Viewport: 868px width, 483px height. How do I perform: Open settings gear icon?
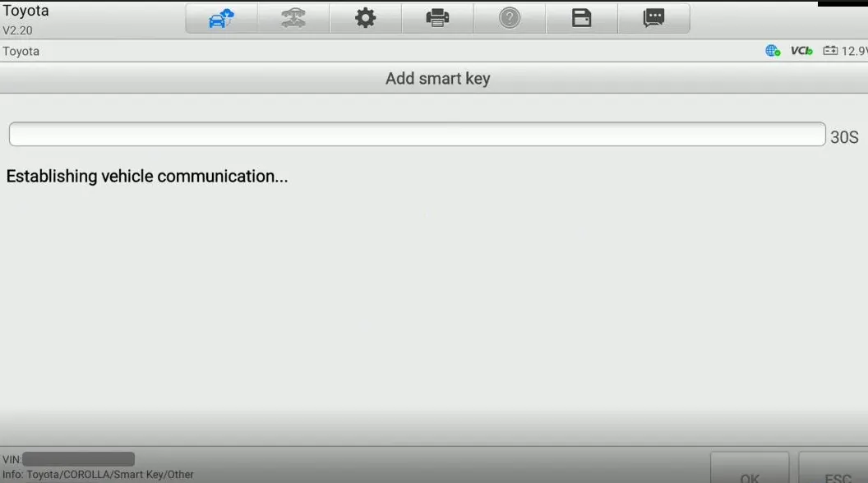tap(365, 18)
